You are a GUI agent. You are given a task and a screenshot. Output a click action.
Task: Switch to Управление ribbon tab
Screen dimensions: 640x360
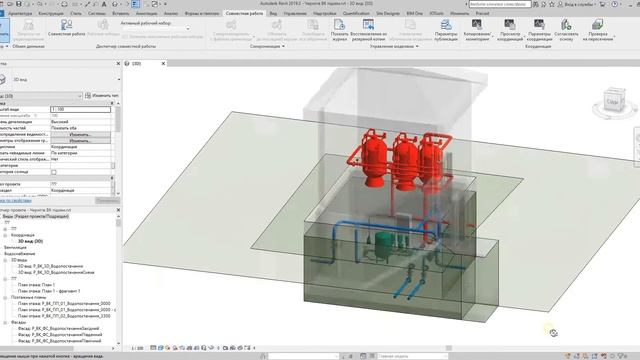pos(295,13)
